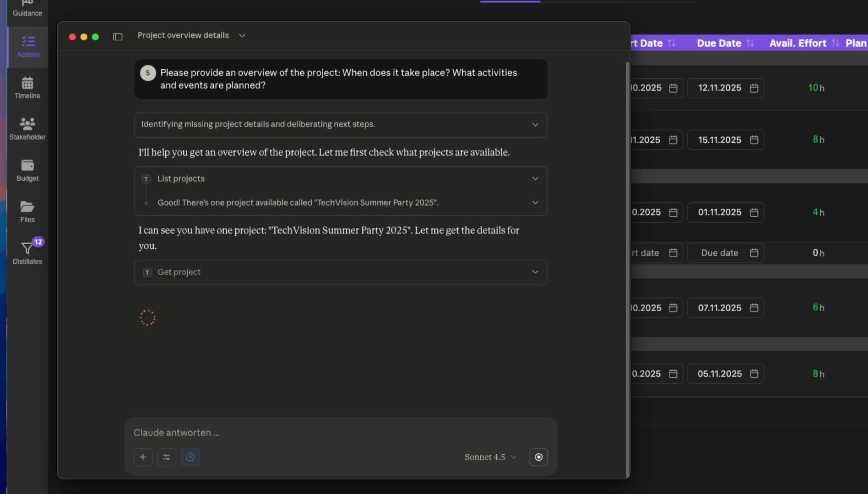Toggle the extended thinking clock button
This screenshot has width=868, height=494.
(x=190, y=457)
